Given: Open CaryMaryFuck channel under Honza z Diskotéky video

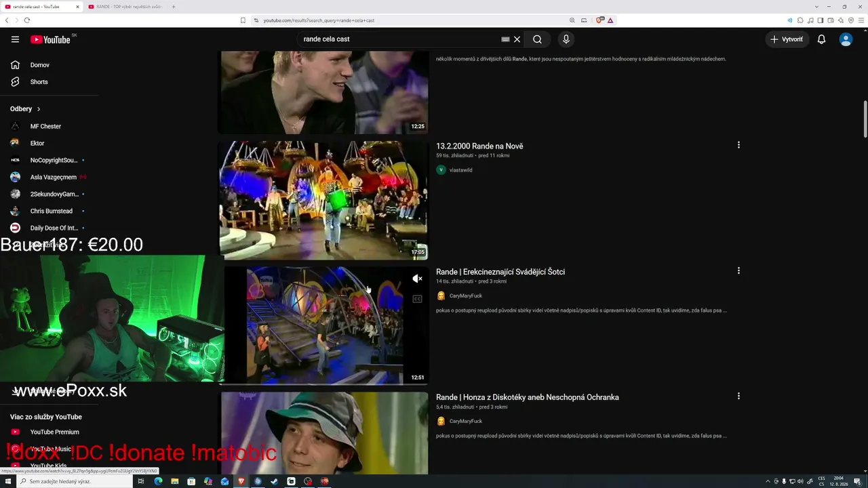Looking at the screenshot, I should tap(466, 421).
